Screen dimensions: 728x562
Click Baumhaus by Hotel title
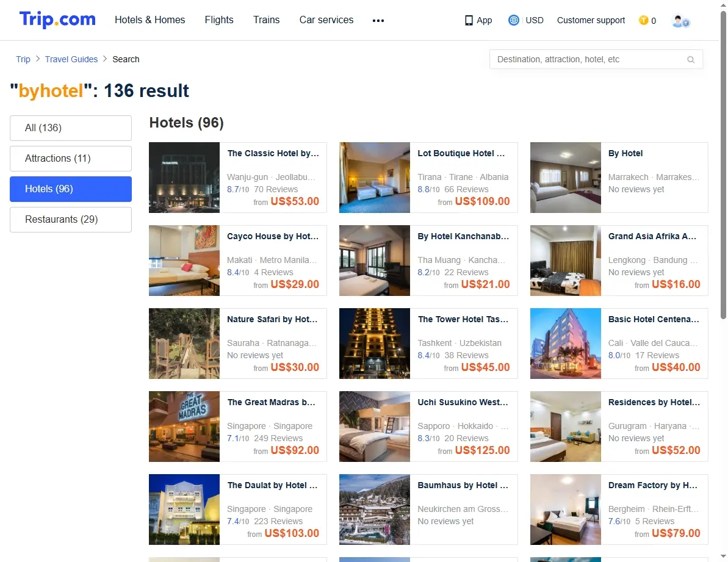[463, 486]
